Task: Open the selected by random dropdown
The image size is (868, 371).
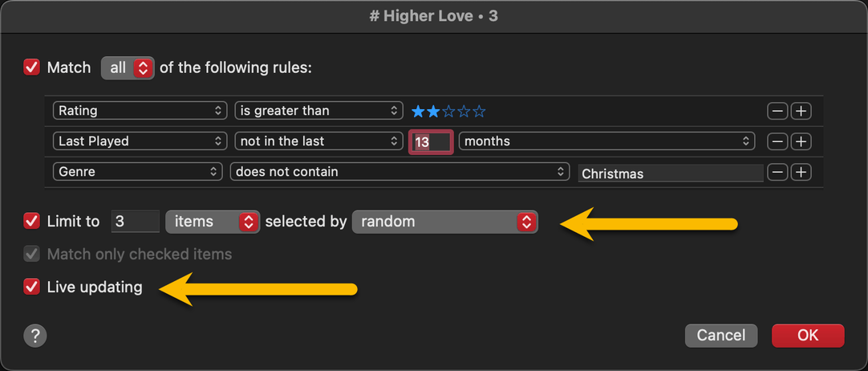Action: pos(444,221)
